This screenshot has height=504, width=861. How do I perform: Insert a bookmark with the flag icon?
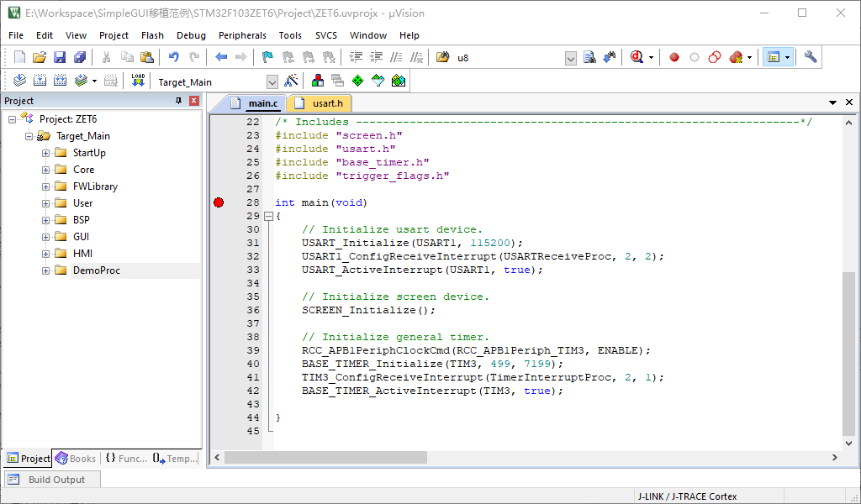267,57
